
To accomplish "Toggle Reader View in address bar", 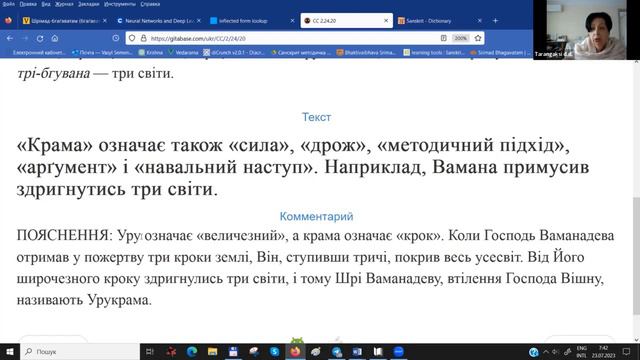I will coord(444,38).
